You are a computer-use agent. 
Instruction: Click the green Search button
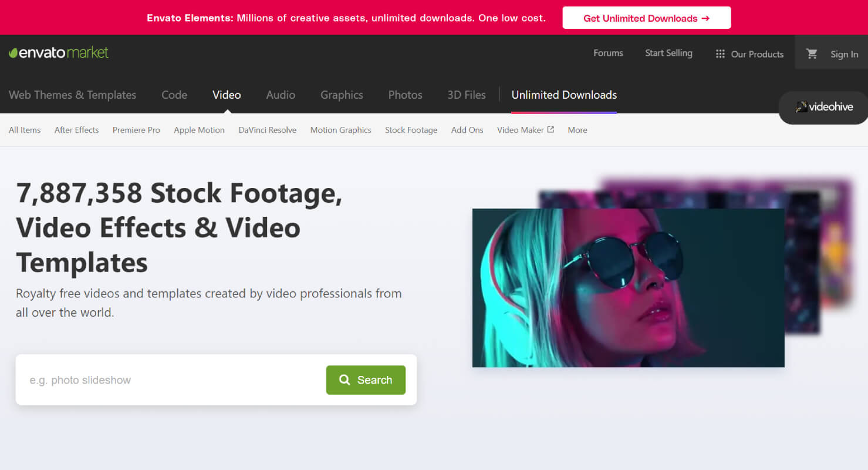[366, 380]
